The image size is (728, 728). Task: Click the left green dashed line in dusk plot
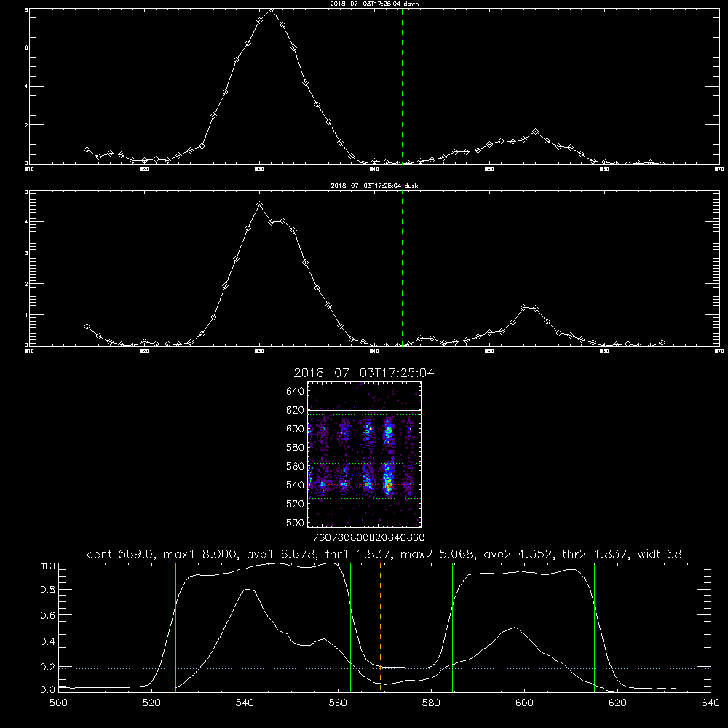(232, 269)
